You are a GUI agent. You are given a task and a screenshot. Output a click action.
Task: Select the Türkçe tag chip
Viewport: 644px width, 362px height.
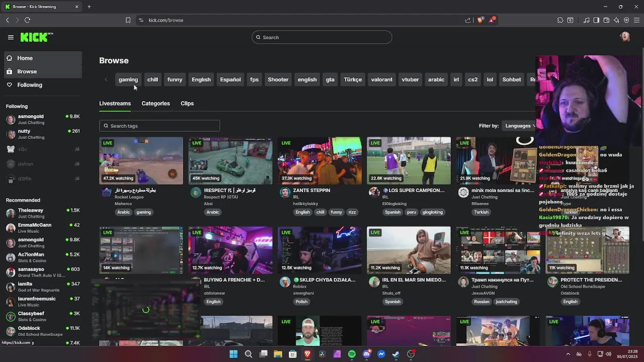353,79
